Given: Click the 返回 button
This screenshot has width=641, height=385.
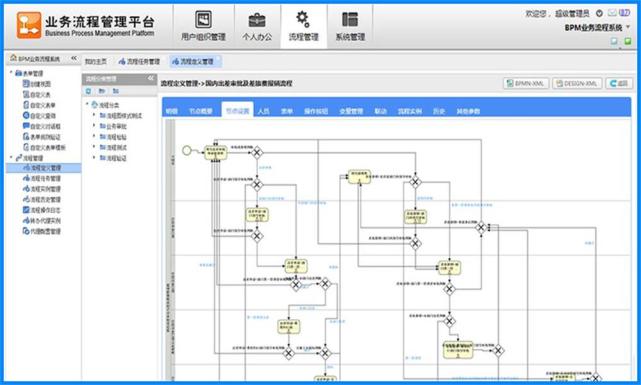Looking at the screenshot, I should (619, 83).
